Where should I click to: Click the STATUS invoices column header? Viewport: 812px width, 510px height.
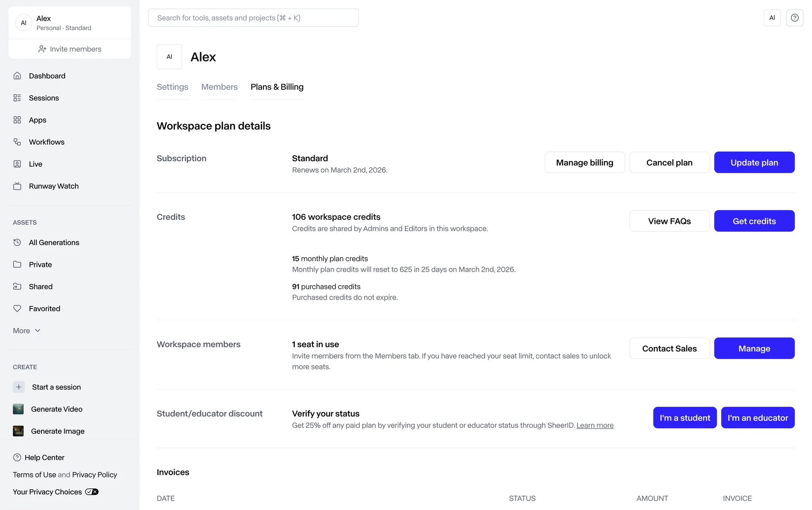[522, 499]
